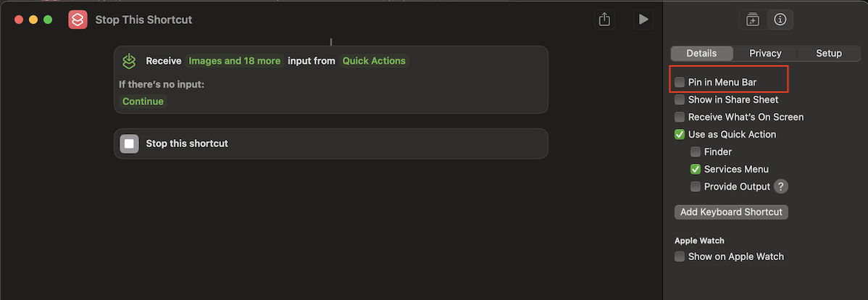Click Add Keyboard Shortcut button
Image resolution: width=868 pixels, height=300 pixels.
(731, 212)
